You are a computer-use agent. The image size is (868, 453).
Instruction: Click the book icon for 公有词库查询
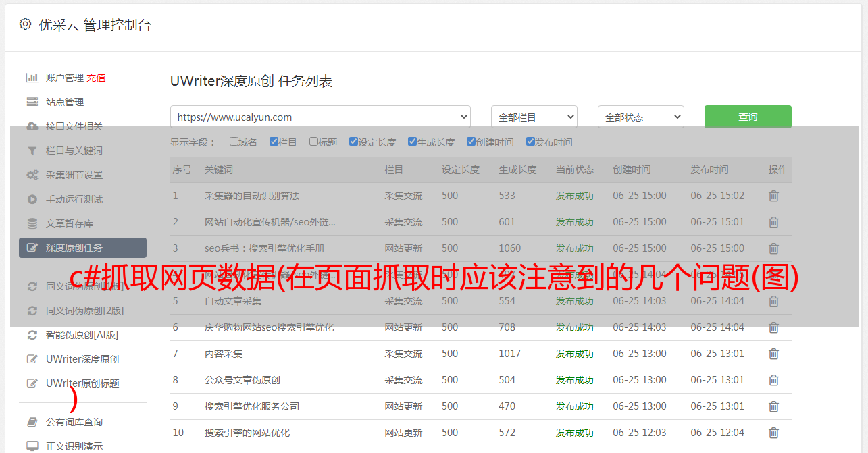point(32,422)
